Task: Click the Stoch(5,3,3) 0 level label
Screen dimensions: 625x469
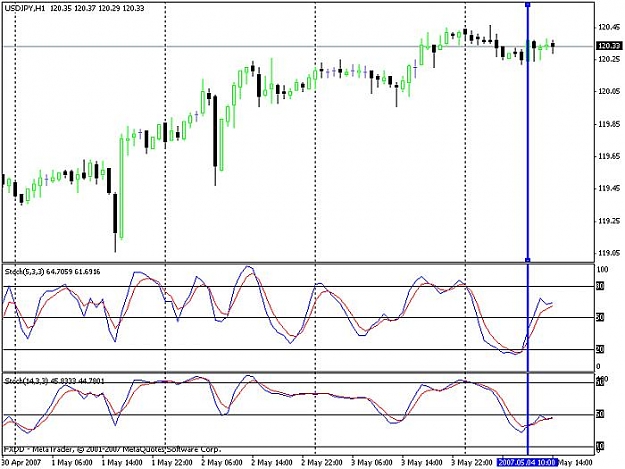Action: [x=598, y=367]
